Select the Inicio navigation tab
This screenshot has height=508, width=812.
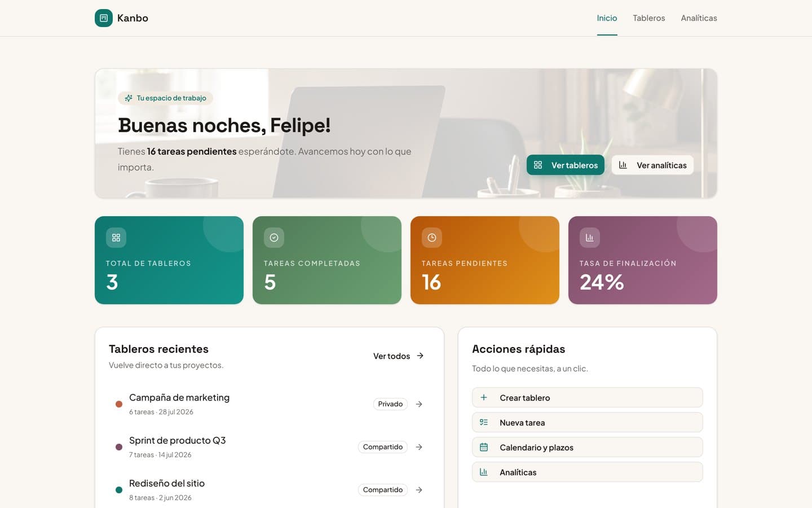pos(607,18)
